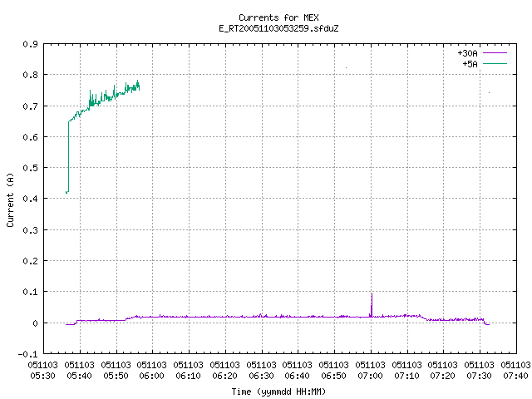Click the green +5A vertical rise near 05:37
Image resolution: width=532 pixels, height=399 pixels.
(x=68, y=157)
